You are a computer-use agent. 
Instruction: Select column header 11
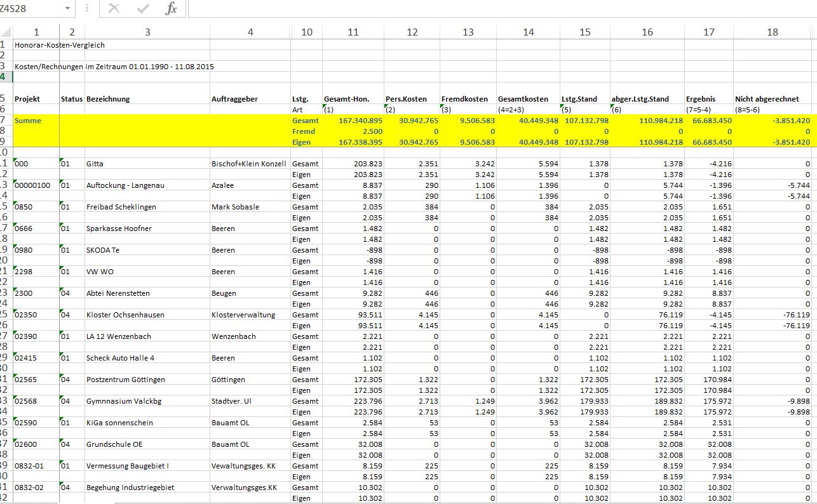pos(353,32)
